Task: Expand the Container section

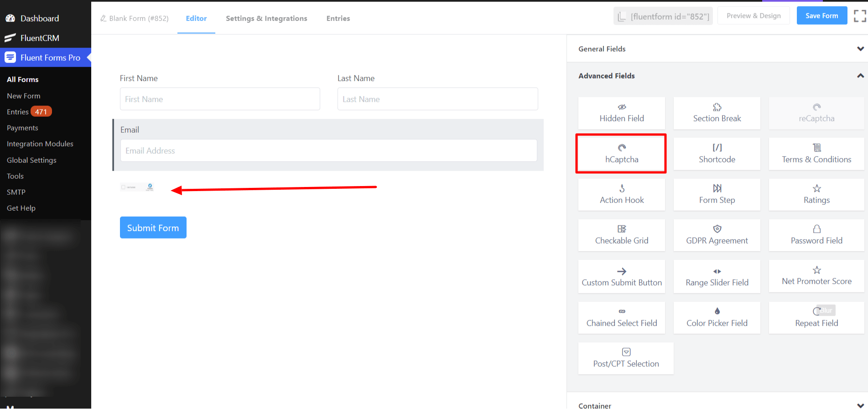Action: (717, 405)
